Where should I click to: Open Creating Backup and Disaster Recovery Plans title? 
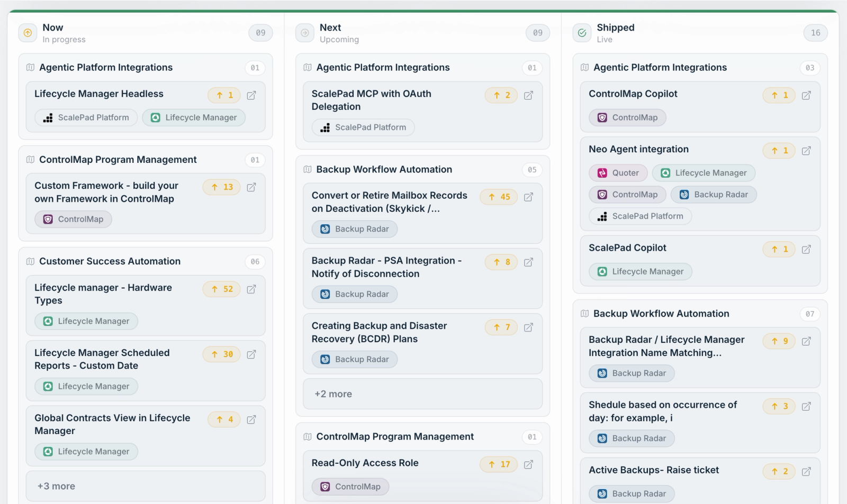pos(380,332)
